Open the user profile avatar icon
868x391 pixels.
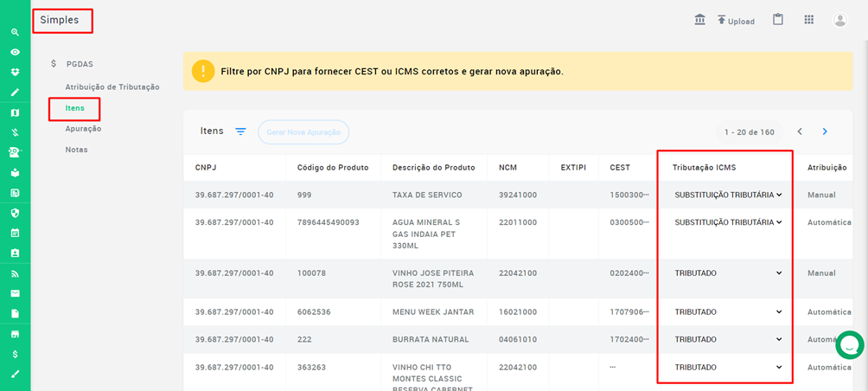point(840,20)
